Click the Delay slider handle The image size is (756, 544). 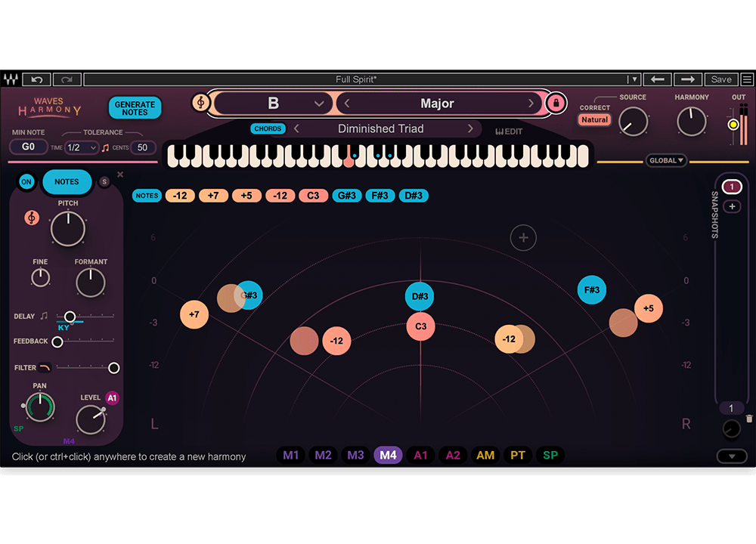pos(70,317)
